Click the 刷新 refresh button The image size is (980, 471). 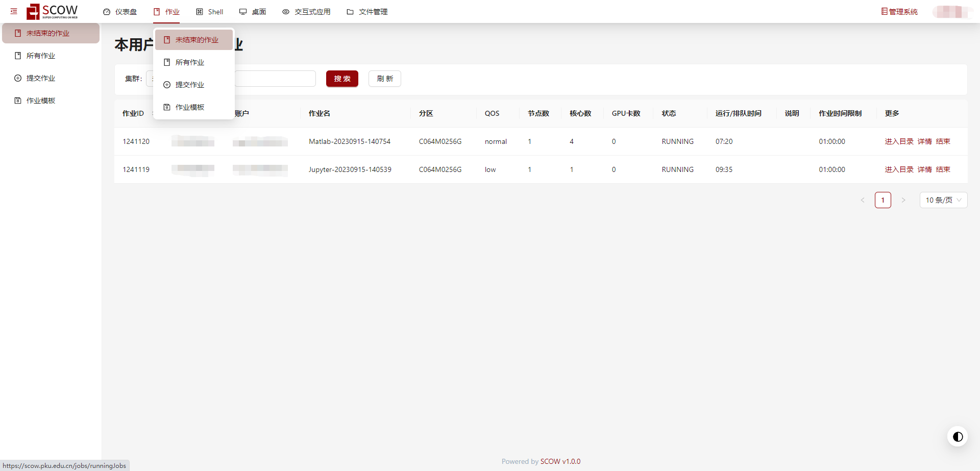tap(385, 79)
